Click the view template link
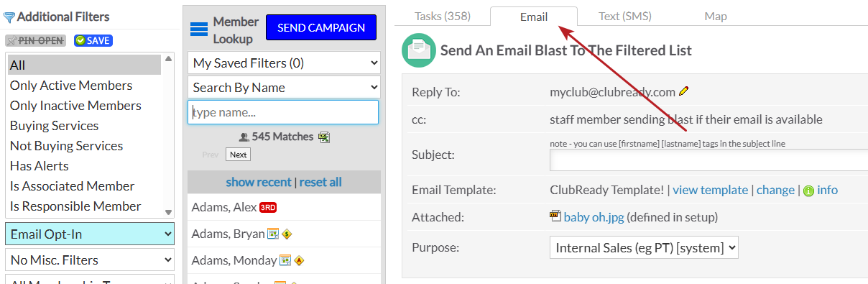 click(710, 190)
